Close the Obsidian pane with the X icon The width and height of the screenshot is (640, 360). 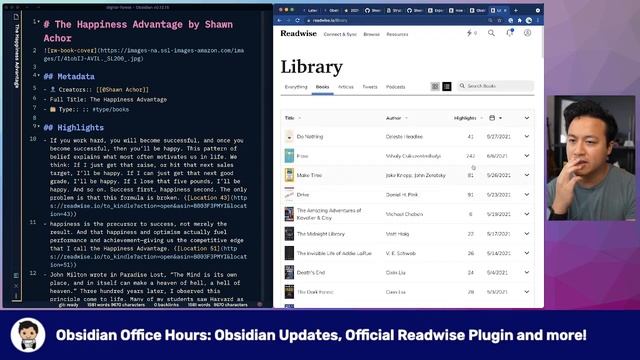pos(16,286)
